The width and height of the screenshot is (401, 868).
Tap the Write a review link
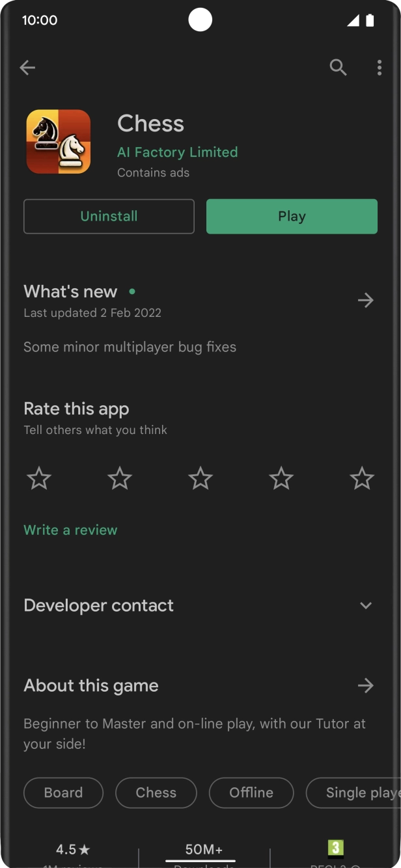[70, 530]
